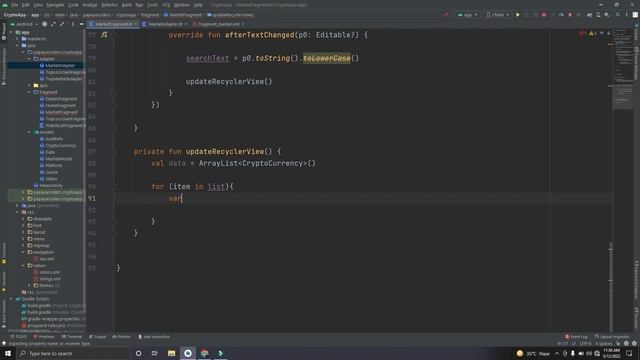Open the Layout Inspector

(x=612, y=337)
